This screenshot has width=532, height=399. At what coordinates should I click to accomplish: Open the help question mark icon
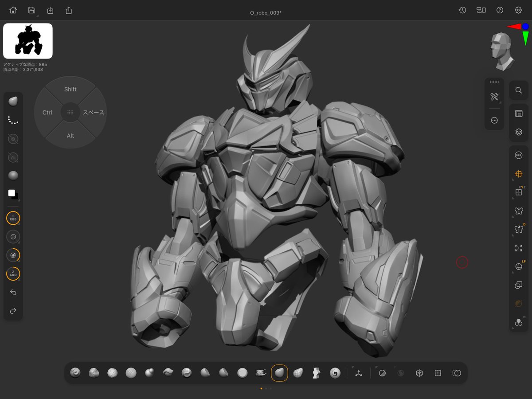point(500,10)
